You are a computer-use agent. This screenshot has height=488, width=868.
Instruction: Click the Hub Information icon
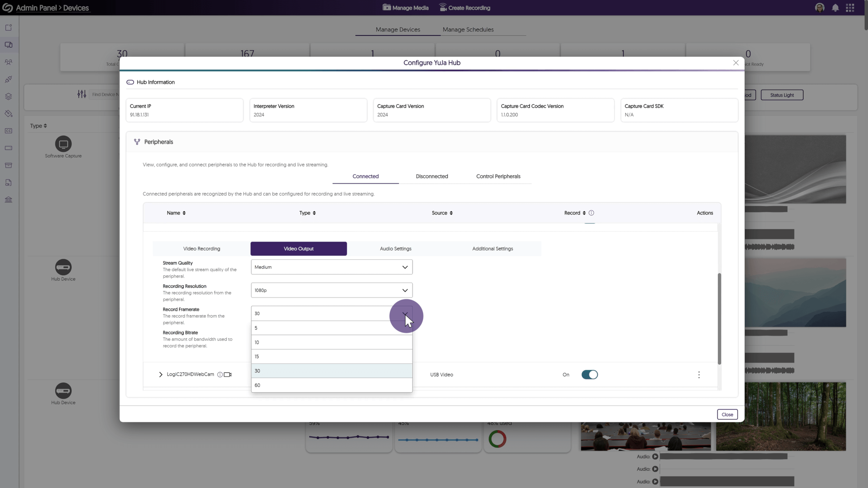(130, 82)
